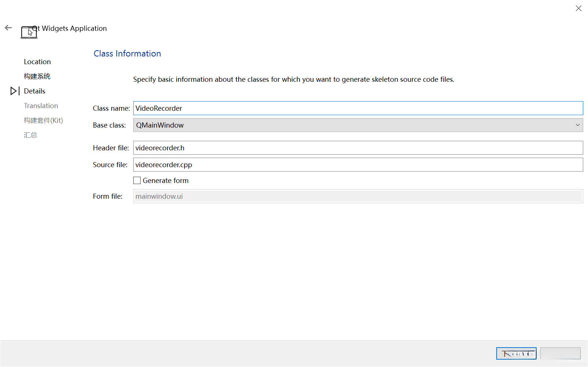Screen dimensions: 588x367
Task: Enable the Generate form checkbox
Action: (137, 180)
